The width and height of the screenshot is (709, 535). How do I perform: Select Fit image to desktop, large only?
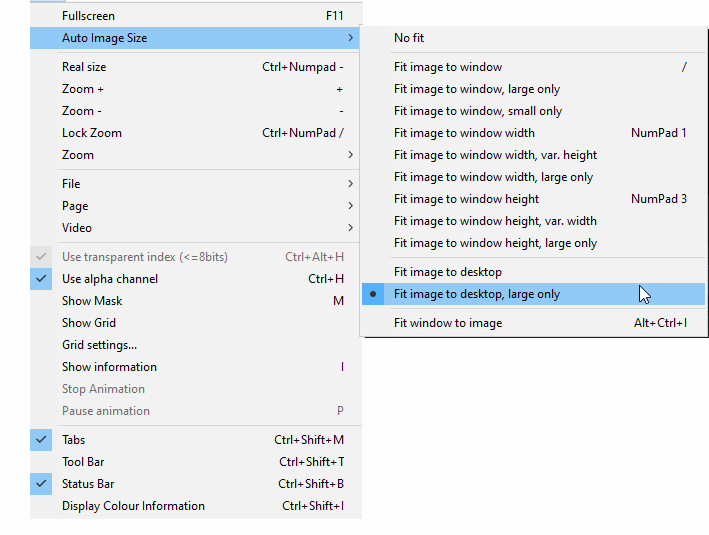477,294
